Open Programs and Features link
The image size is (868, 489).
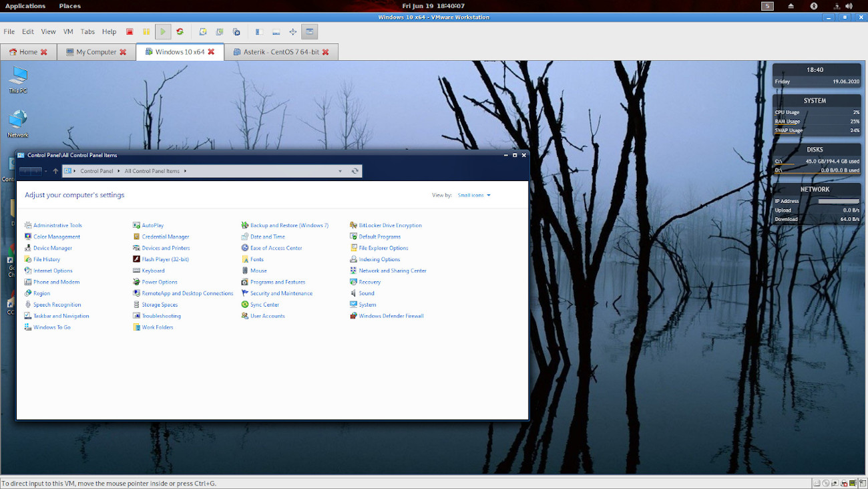(277, 282)
